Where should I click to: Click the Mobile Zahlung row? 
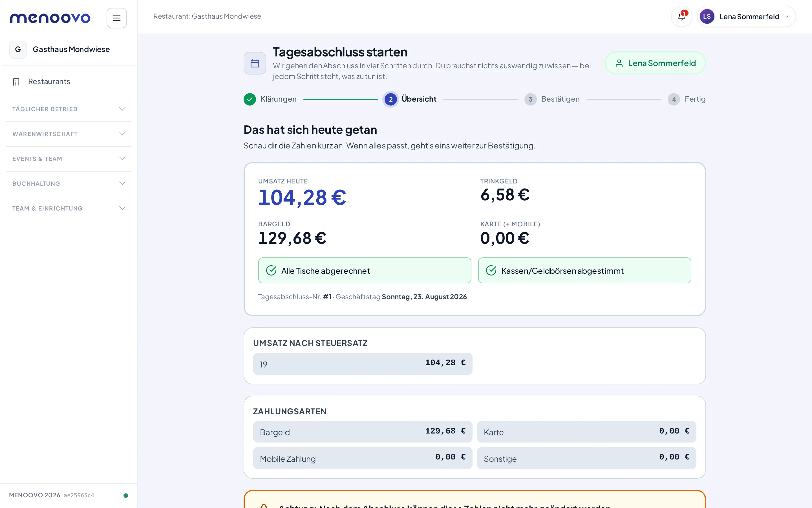coord(363,458)
